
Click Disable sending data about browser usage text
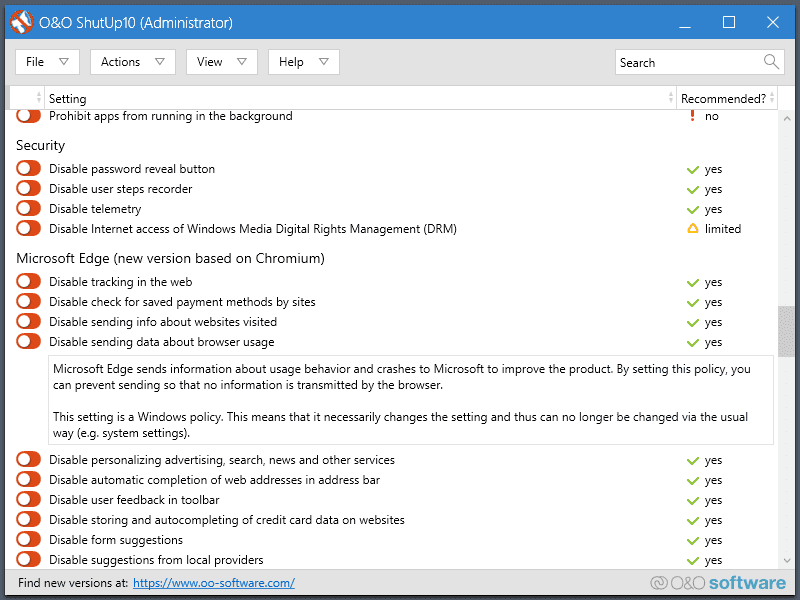162,342
